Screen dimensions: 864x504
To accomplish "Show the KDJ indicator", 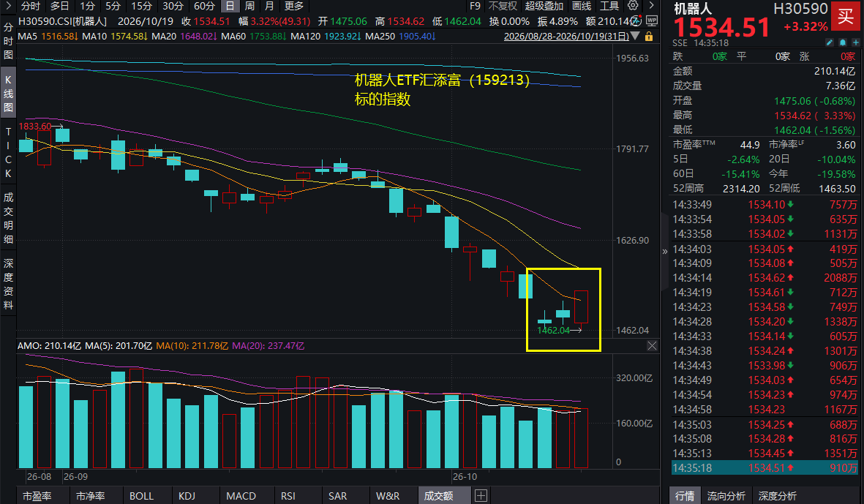I will click(x=187, y=496).
